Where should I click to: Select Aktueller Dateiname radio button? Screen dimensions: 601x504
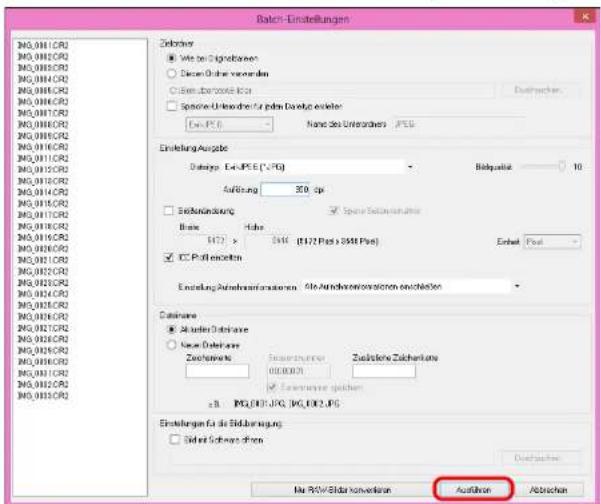coord(171,330)
